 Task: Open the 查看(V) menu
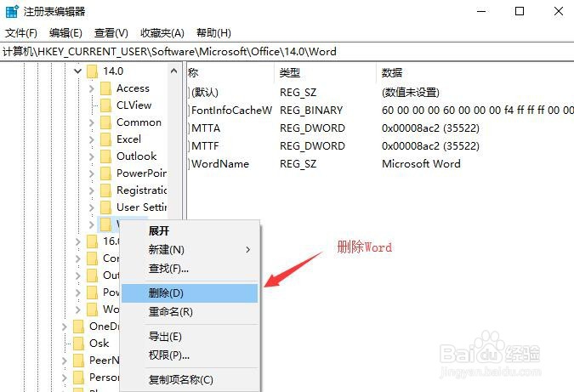click(111, 33)
